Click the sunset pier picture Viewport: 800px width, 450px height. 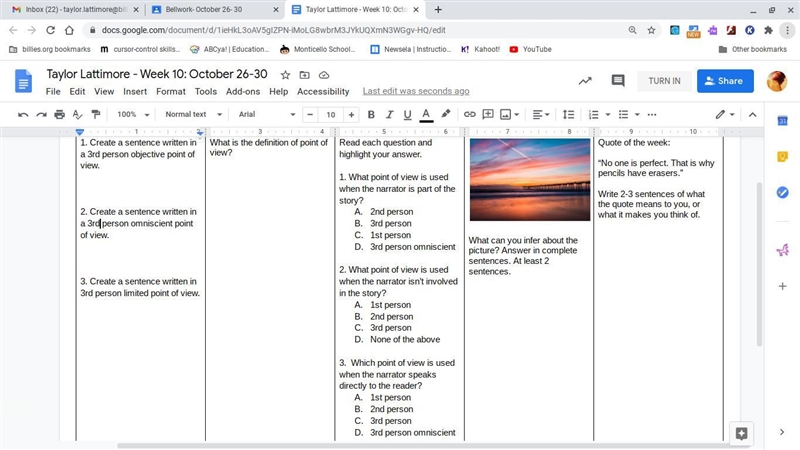pos(530,180)
